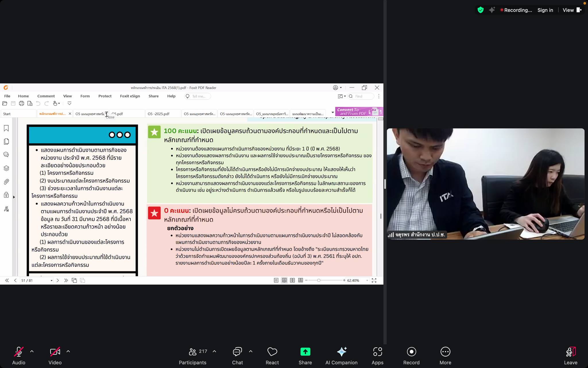Open the Zoom View options
The height and width of the screenshot is (368, 588).
[x=572, y=10]
